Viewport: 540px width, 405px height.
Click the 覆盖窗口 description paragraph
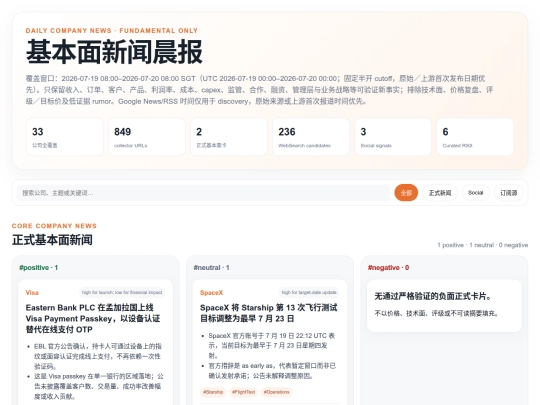point(259,90)
